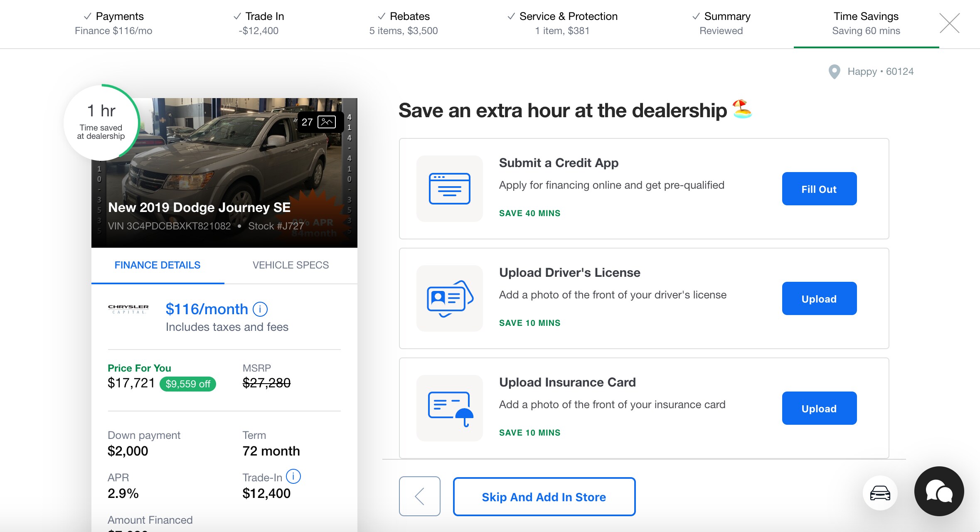Switch to the Vehicle Specs tab
The height and width of the screenshot is (532, 980).
pyautogui.click(x=291, y=265)
